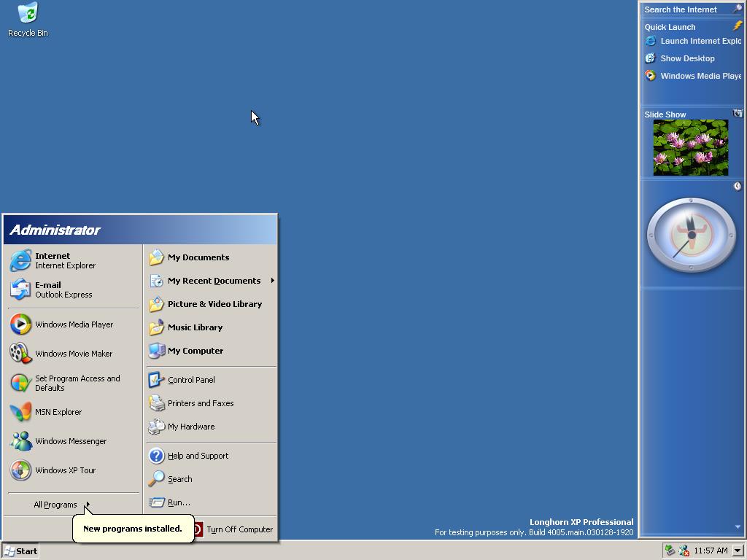Click the Help and Support question mark icon
This screenshot has width=747, height=560.
pos(156,456)
